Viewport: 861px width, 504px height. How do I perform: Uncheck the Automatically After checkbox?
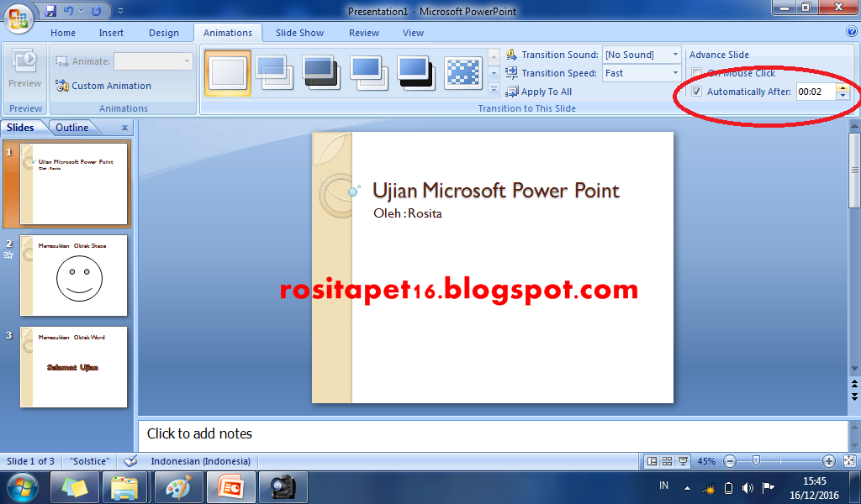click(696, 92)
